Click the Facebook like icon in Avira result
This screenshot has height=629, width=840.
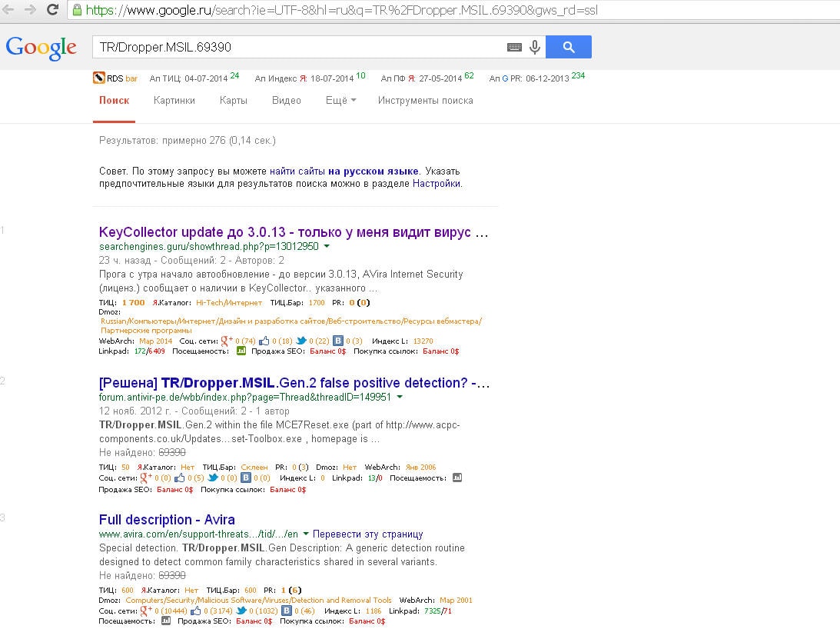(x=195, y=611)
